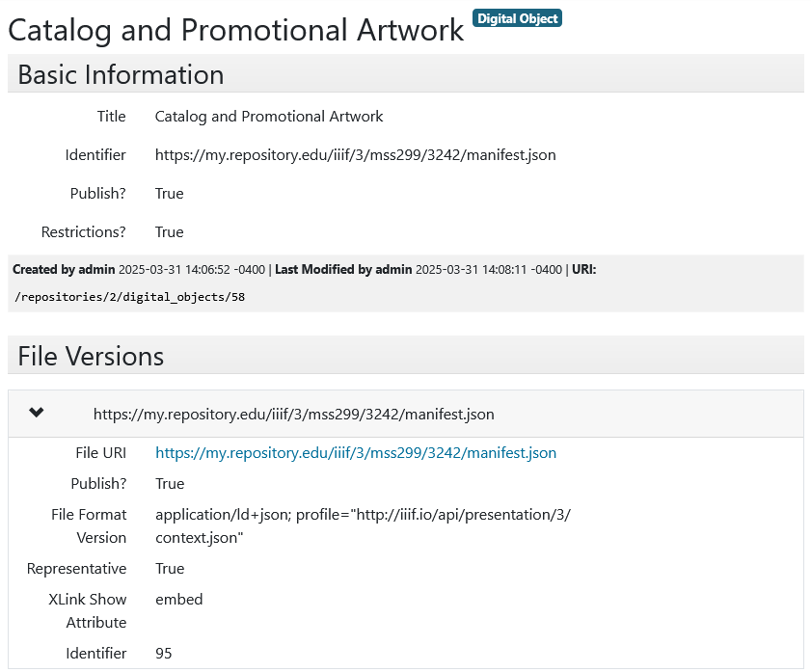
Task: Click the Digital Object badge icon
Action: point(517,17)
